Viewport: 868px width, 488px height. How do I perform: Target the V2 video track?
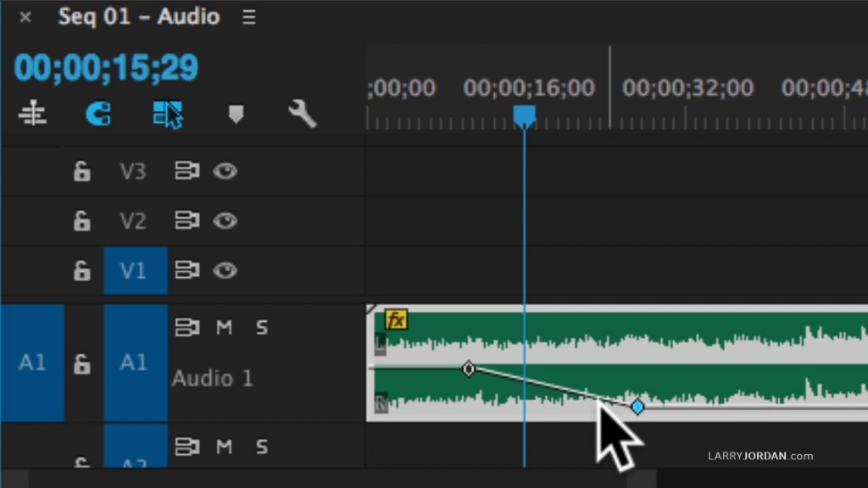coord(133,221)
